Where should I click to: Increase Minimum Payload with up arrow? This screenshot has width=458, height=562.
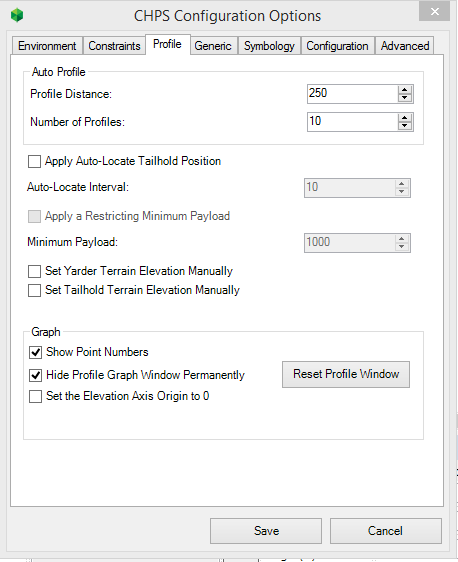click(x=402, y=239)
